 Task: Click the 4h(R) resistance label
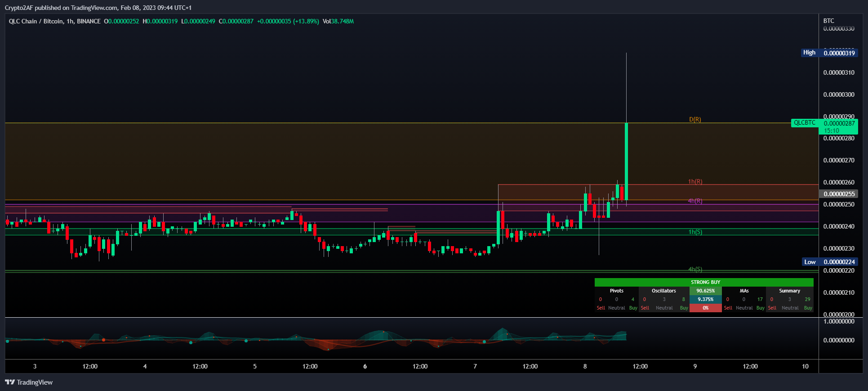(695, 201)
